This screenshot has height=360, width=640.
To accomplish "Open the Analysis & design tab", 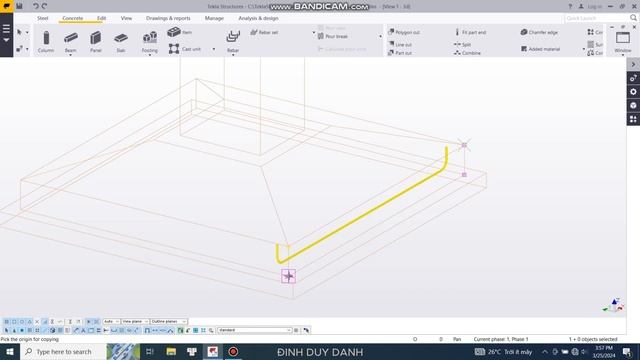I will pyautogui.click(x=258, y=18).
